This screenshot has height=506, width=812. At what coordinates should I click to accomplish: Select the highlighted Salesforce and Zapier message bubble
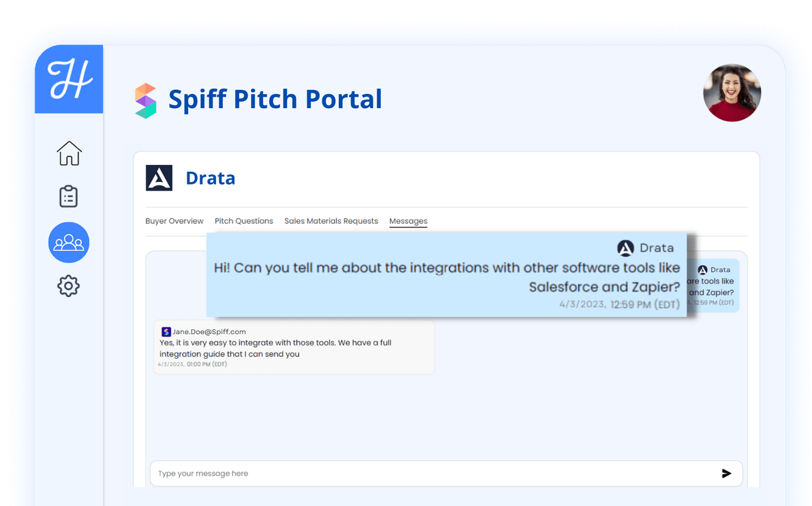[x=447, y=277]
